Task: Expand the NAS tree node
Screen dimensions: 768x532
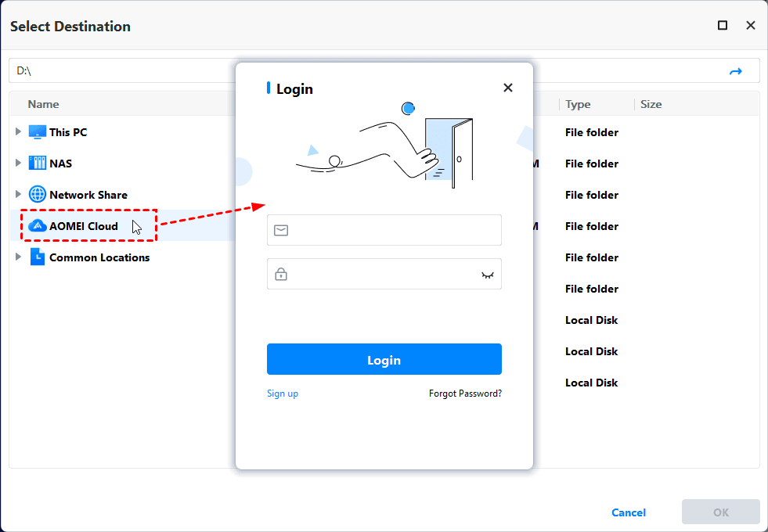Action: coord(18,163)
